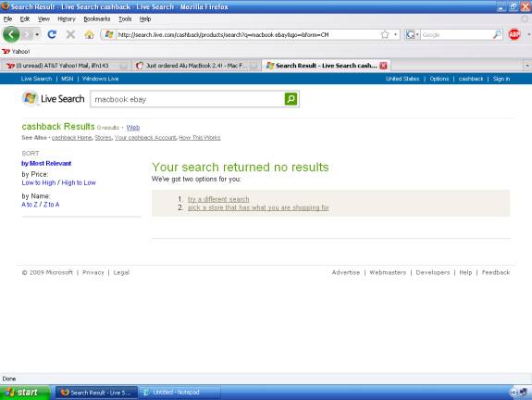Switch to the AT&T Yahoo! Mail tab
The height and width of the screenshot is (400, 532).
coord(67,66)
